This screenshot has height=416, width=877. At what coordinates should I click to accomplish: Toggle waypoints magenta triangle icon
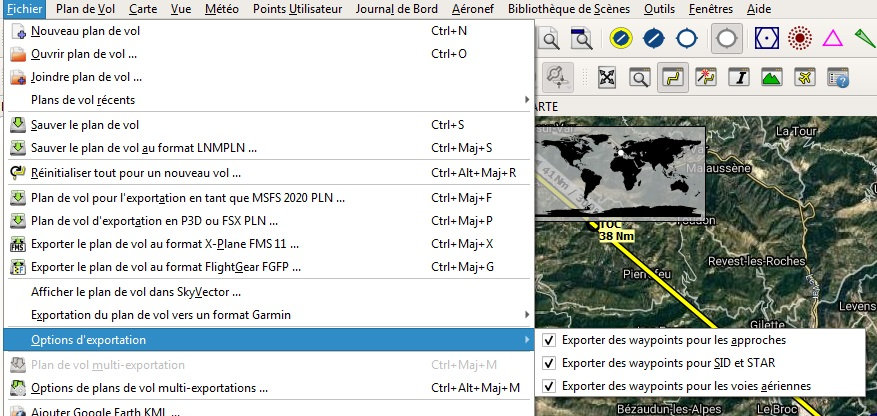point(832,39)
